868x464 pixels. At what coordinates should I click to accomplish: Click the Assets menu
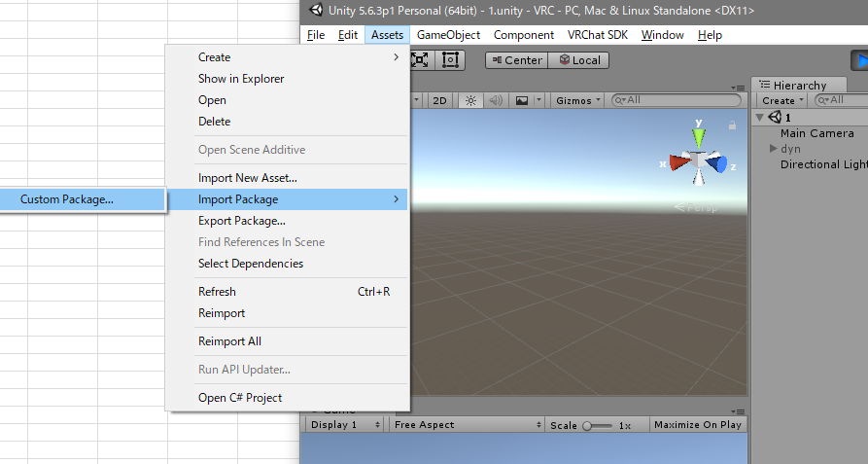(x=387, y=35)
